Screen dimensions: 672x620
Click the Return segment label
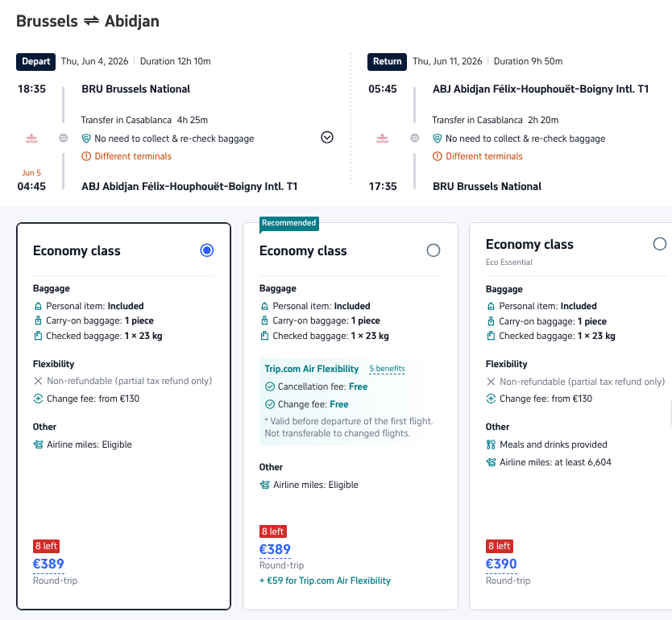tap(388, 61)
